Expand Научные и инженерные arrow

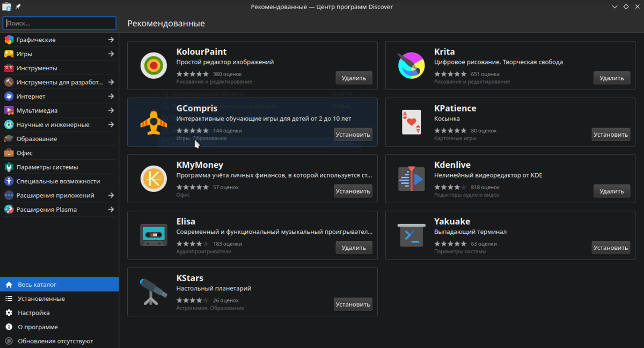(111, 124)
